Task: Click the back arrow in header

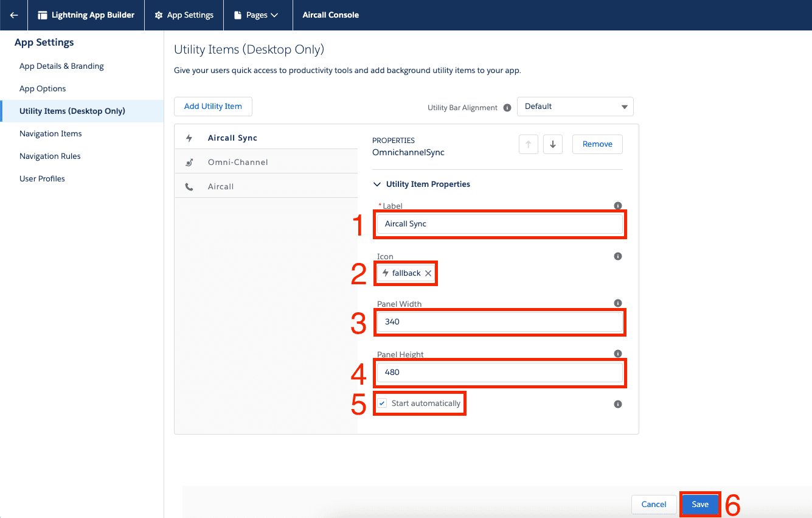Action: 14,15
